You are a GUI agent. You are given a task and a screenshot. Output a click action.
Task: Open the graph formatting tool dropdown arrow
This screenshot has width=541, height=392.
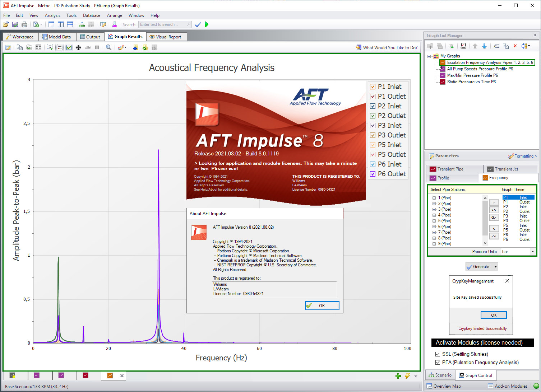coord(125,47)
